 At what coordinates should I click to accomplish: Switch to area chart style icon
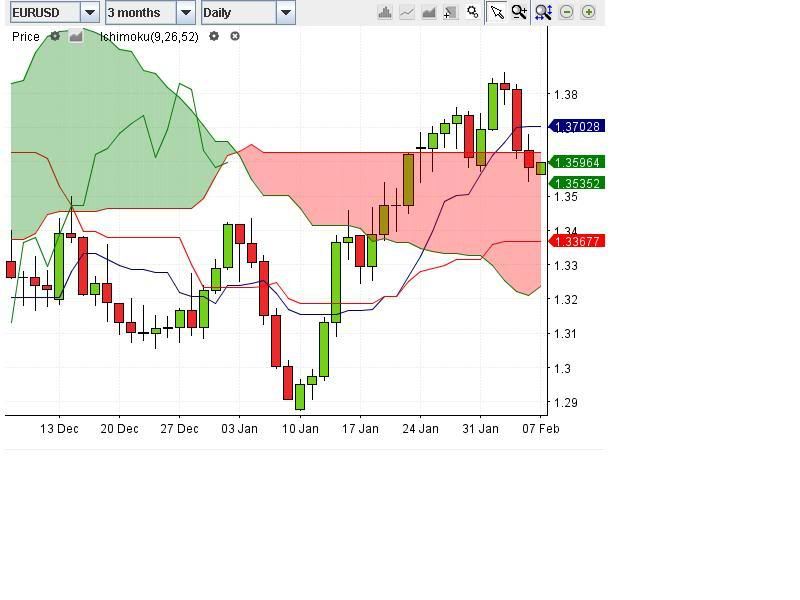point(429,12)
